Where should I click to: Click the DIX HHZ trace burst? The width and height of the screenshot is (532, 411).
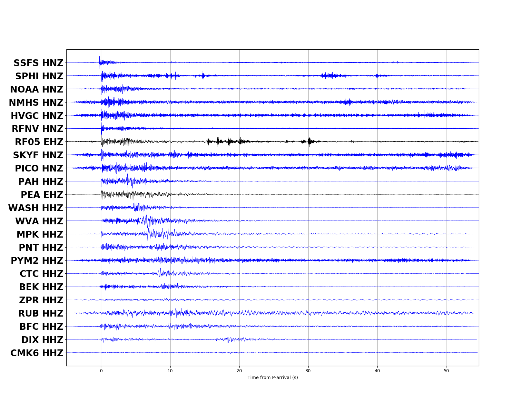229,339
